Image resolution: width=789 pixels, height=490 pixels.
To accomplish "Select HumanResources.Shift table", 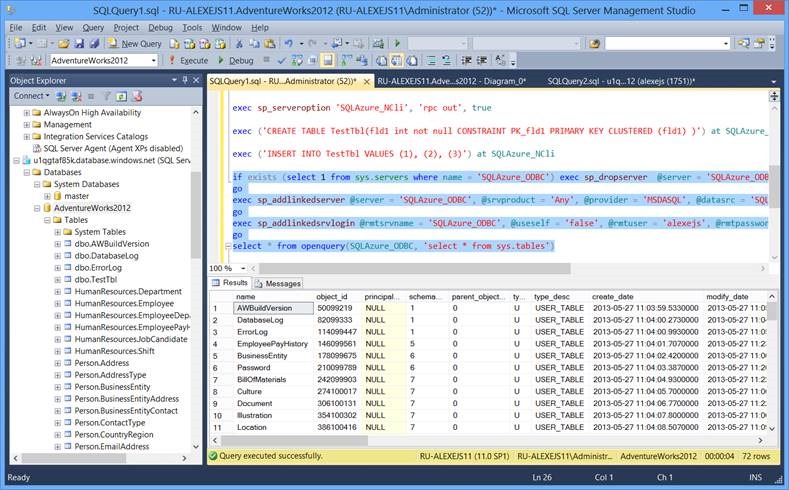I will [114, 351].
